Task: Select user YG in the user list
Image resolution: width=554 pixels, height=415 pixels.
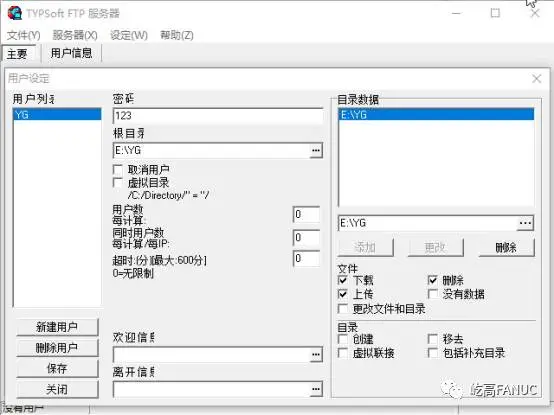Action: 57,114
